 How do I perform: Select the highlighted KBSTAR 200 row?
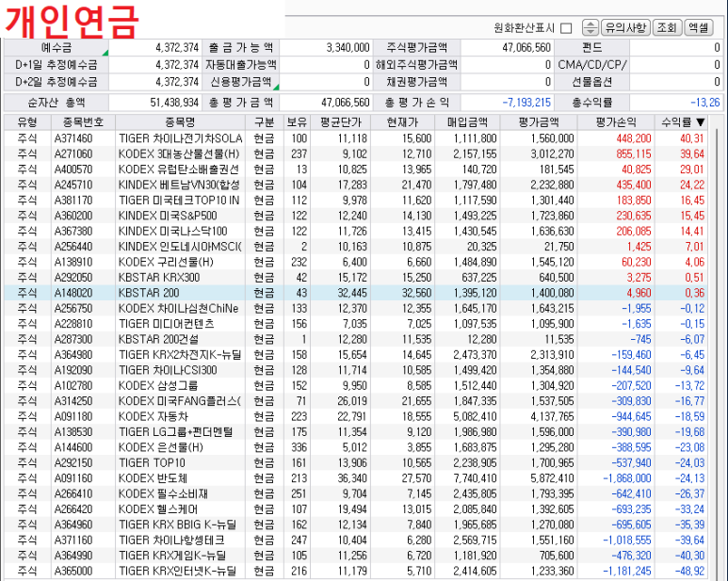pyautogui.click(x=356, y=293)
